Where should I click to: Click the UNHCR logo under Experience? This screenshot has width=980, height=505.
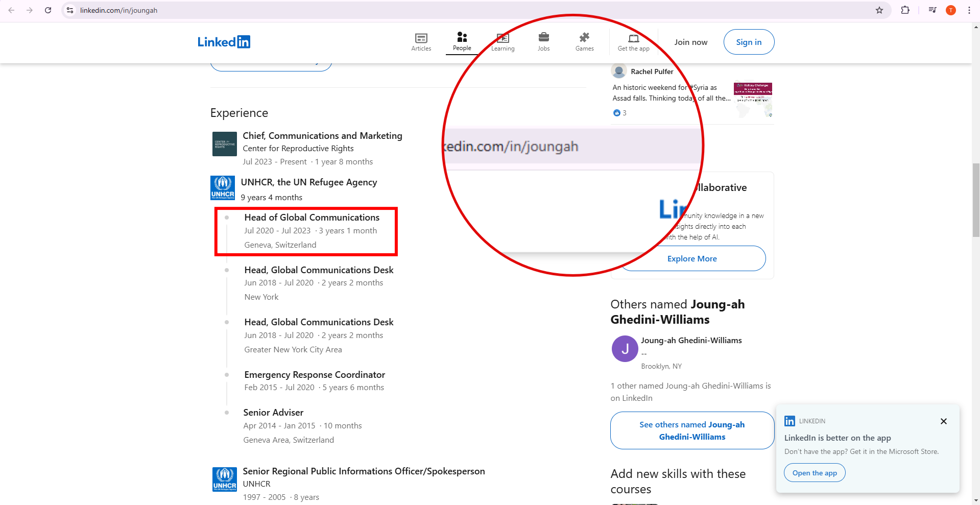click(x=223, y=188)
